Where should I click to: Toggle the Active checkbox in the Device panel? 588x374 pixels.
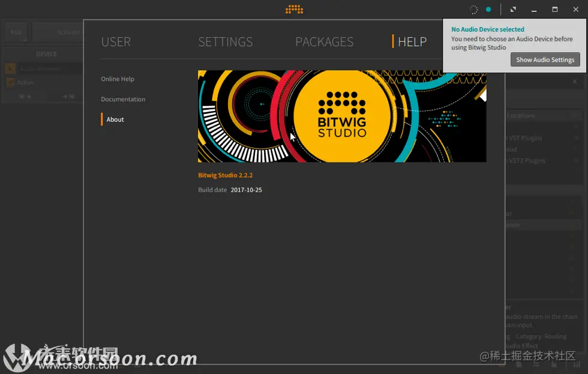coord(11,82)
